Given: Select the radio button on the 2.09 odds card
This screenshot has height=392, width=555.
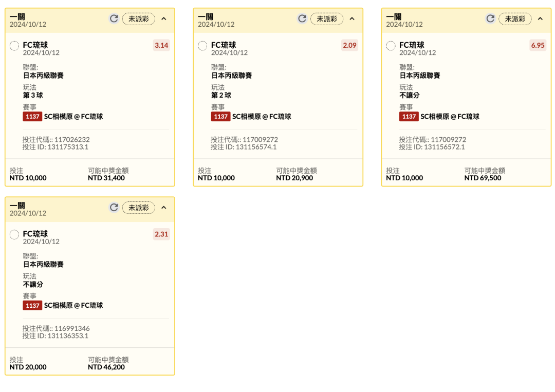Looking at the screenshot, I should pos(202,46).
